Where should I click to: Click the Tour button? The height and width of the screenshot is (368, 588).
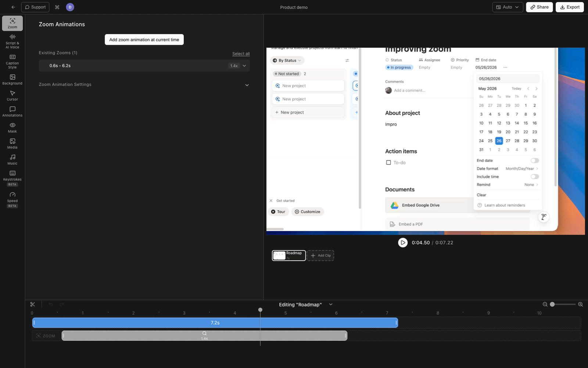278,212
